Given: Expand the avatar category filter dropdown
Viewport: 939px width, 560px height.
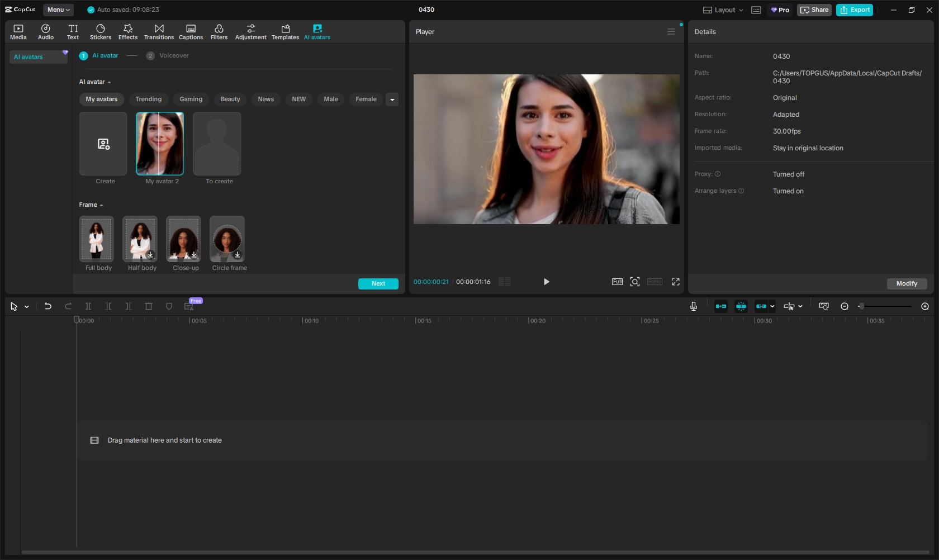Looking at the screenshot, I should (392, 99).
